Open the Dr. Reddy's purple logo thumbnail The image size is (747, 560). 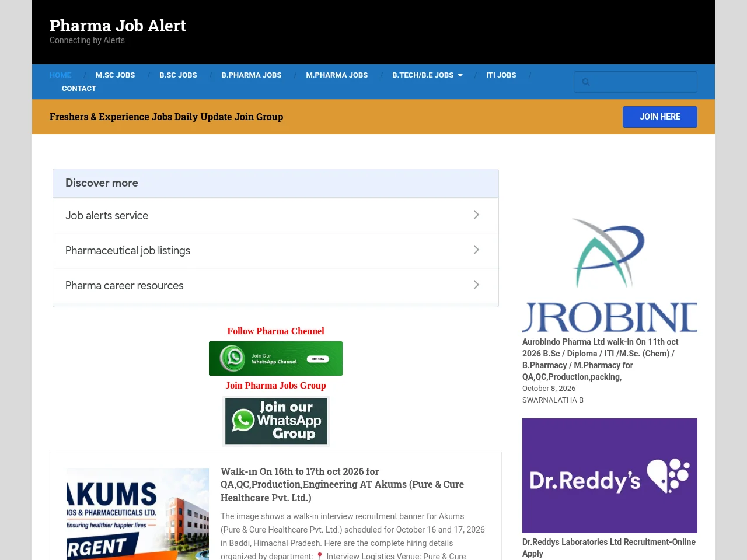point(610,475)
